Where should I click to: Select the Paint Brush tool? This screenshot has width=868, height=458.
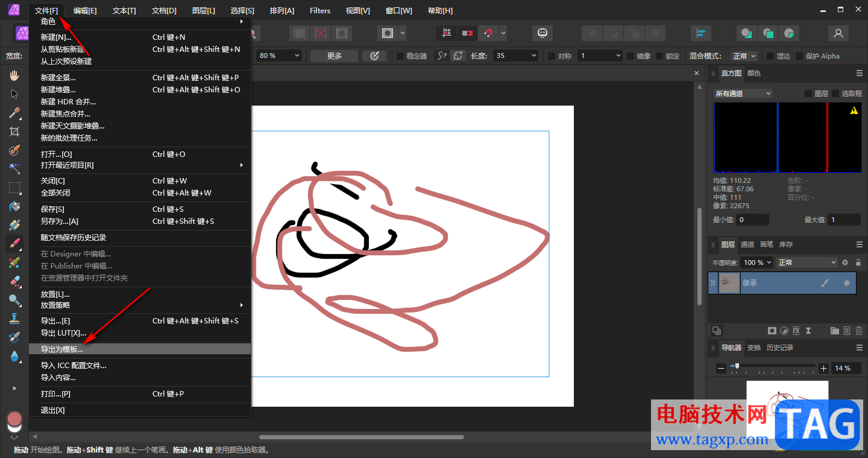pos(14,244)
